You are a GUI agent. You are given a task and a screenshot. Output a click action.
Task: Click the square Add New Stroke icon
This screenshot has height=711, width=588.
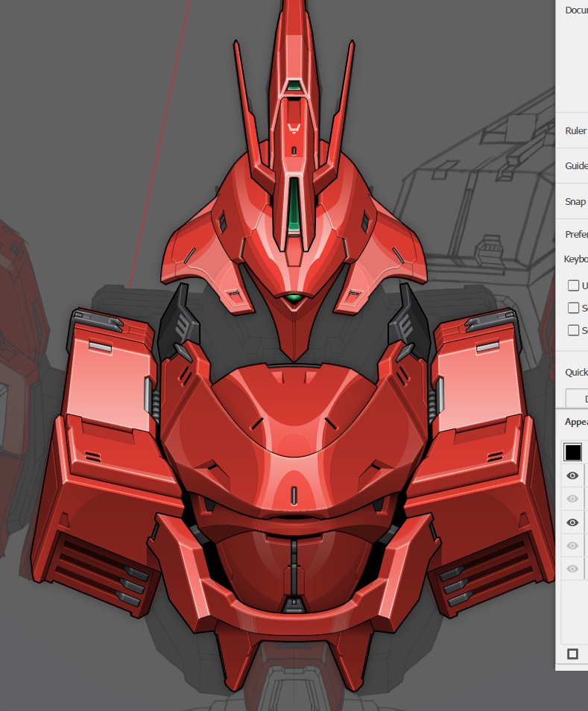(572, 654)
